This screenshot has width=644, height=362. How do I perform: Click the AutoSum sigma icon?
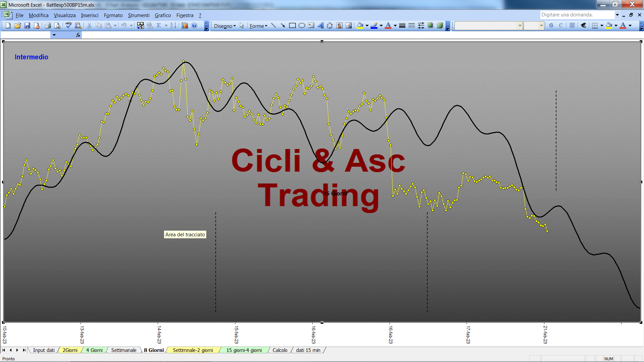[x=159, y=25]
